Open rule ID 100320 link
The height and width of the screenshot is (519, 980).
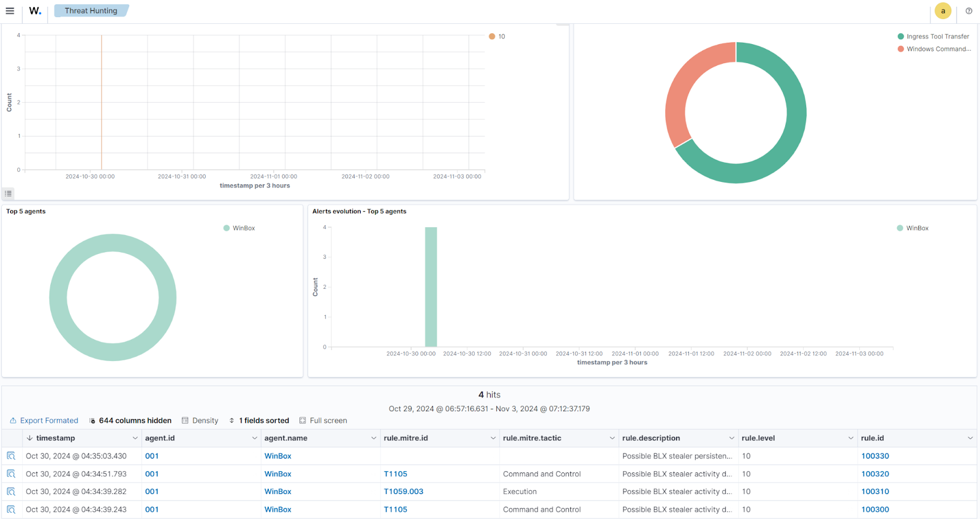point(875,474)
